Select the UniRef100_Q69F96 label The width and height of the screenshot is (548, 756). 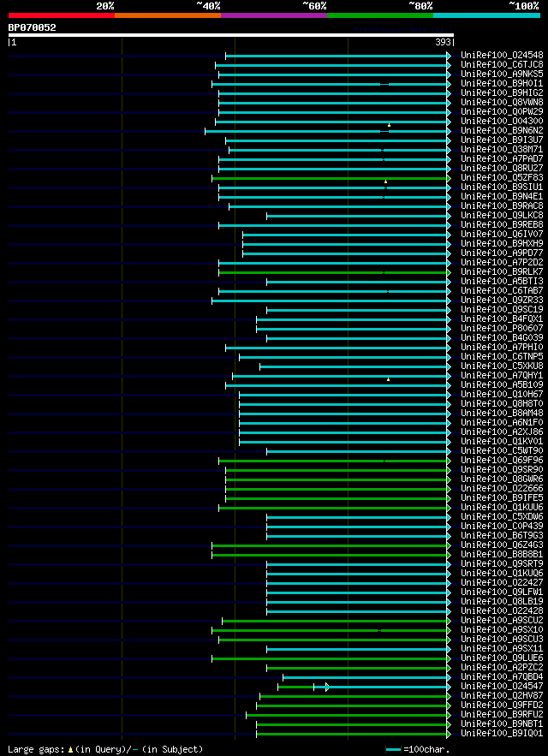pyautogui.click(x=502, y=461)
